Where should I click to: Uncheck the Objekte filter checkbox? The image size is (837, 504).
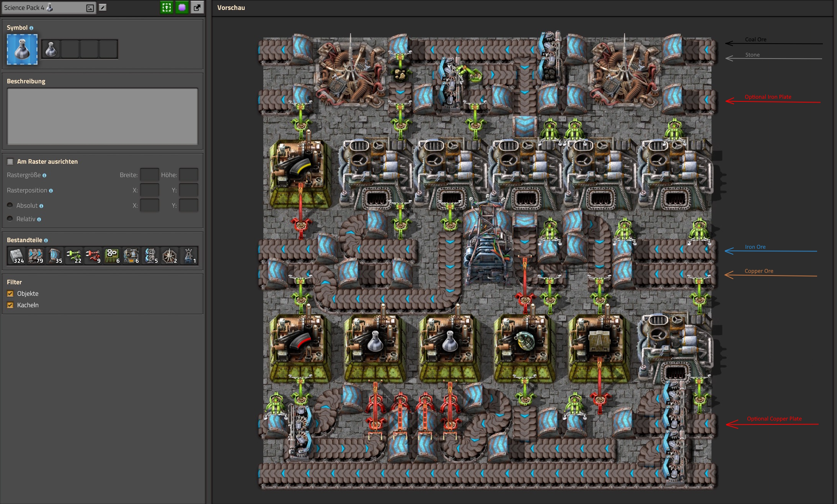click(10, 294)
